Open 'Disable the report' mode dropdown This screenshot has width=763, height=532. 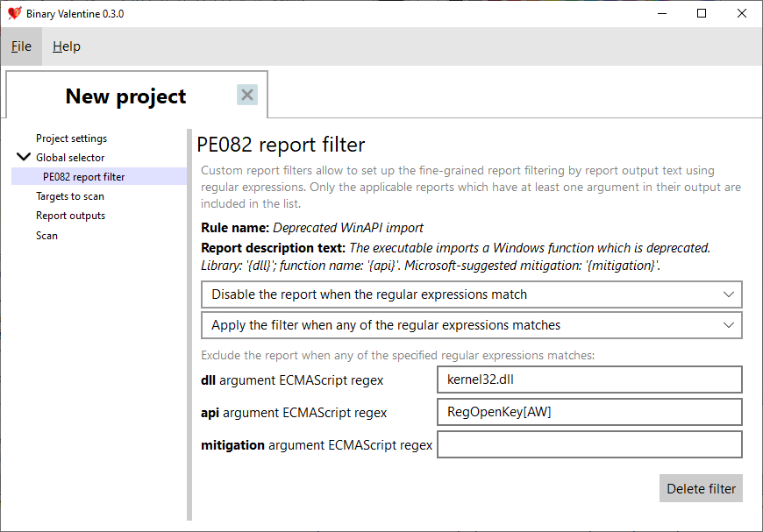click(472, 294)
